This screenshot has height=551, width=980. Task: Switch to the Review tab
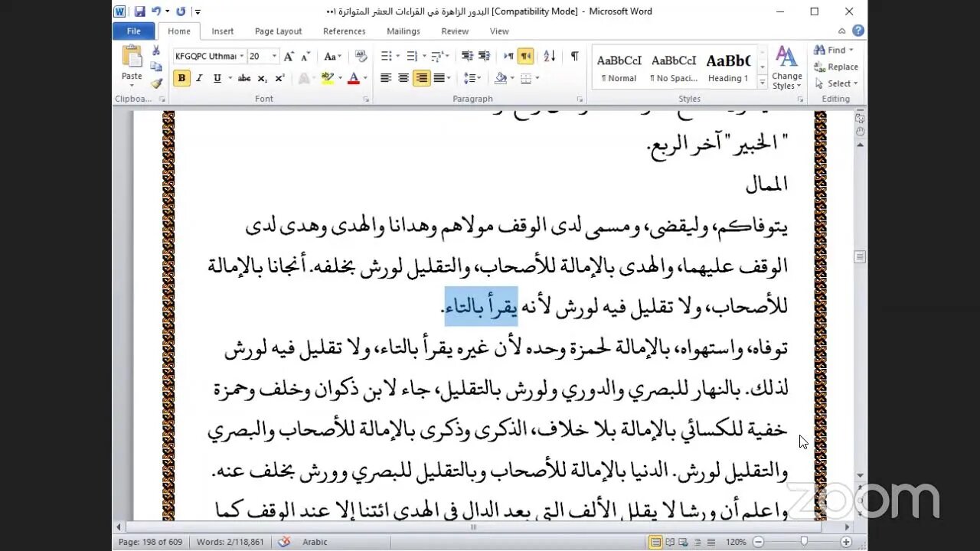[x=455, y=31]
